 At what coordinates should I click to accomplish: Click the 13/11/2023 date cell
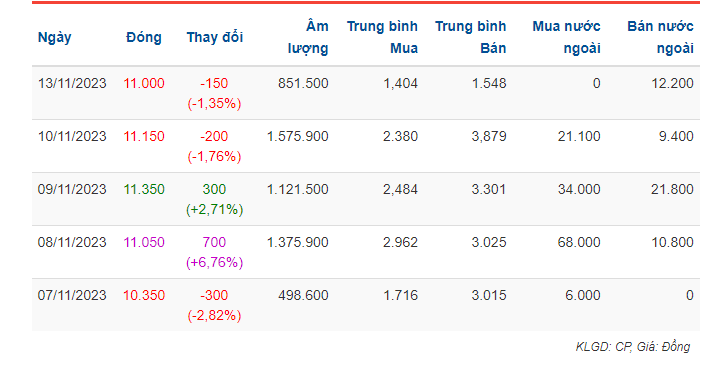72,83
